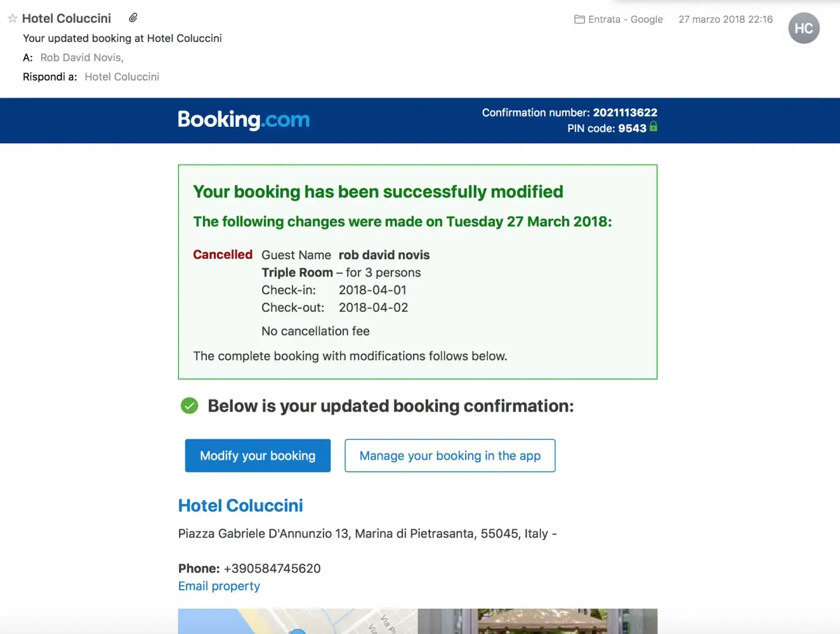
Task: Click the Email property link
Action: tap(219, 586)
